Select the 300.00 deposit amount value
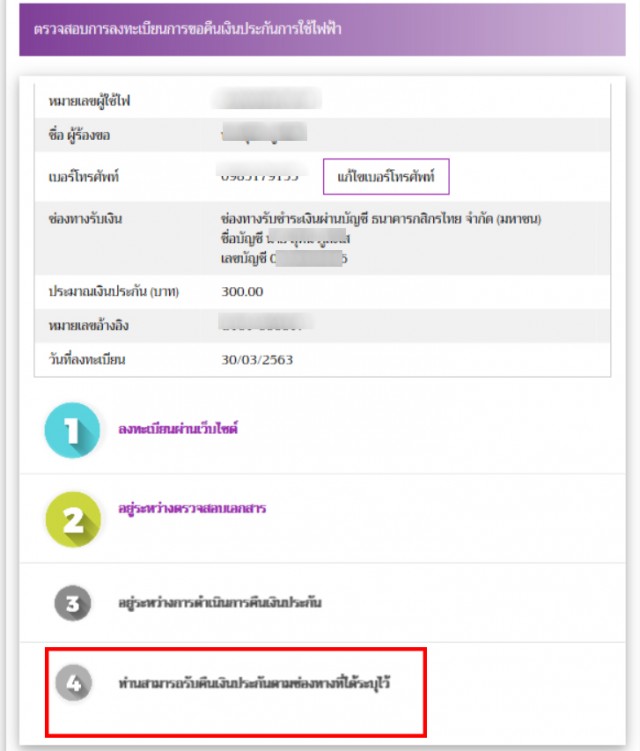This screenshot has height=751, width=640. coord(242,292)
